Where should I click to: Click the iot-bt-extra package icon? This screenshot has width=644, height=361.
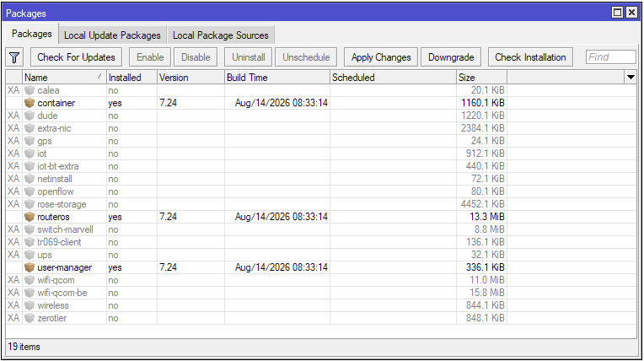click(x=30, y=166)
